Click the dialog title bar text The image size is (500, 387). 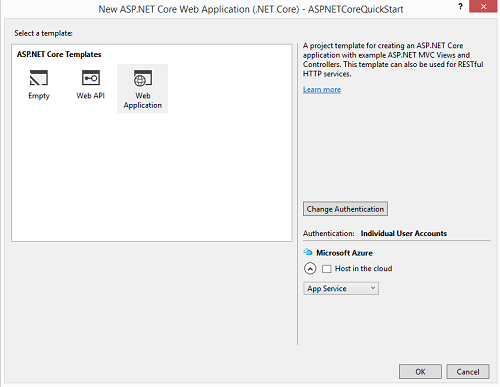tap(251, 9)
